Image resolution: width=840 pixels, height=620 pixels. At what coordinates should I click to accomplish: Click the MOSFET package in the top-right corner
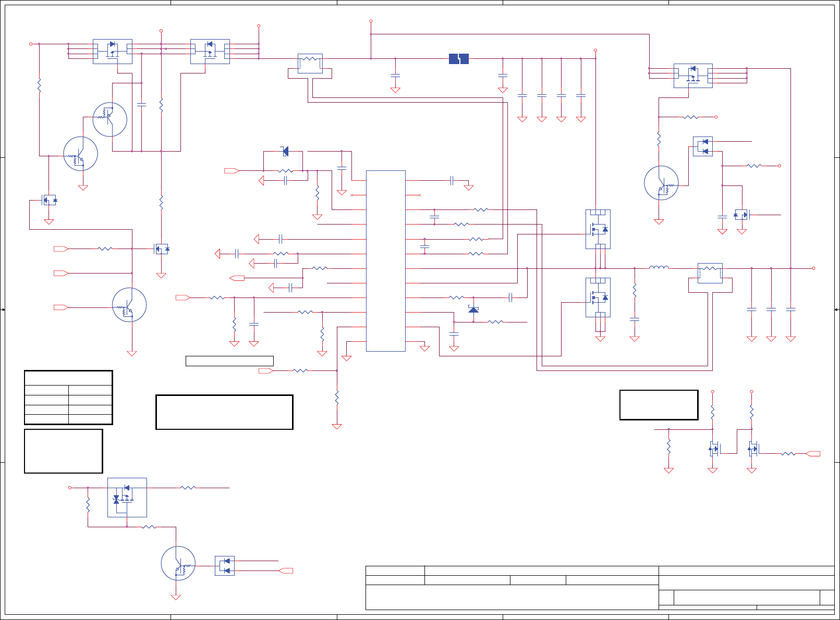(693, 76)
